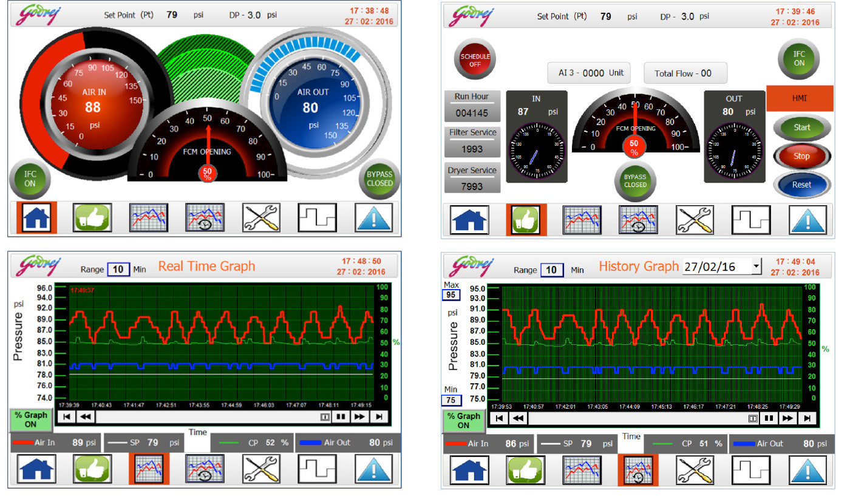
Task: Open square-wave icon on History Graph screen
Action: (751, 471)
